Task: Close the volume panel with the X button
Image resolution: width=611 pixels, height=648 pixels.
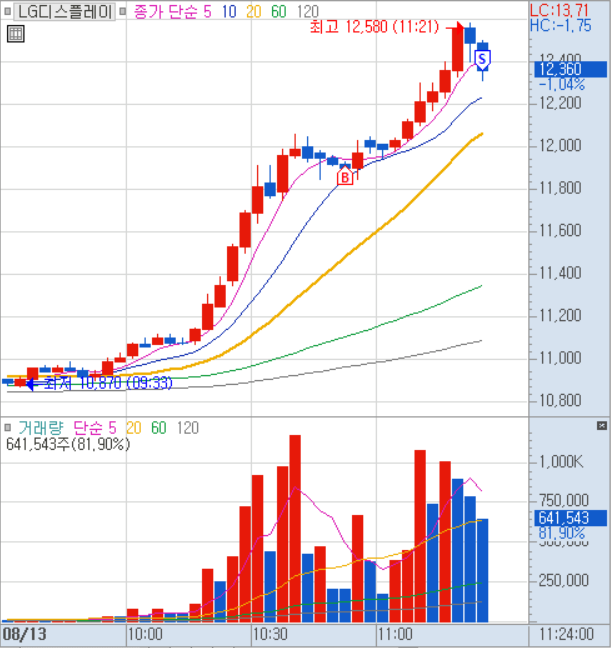Action: (603, 427)
